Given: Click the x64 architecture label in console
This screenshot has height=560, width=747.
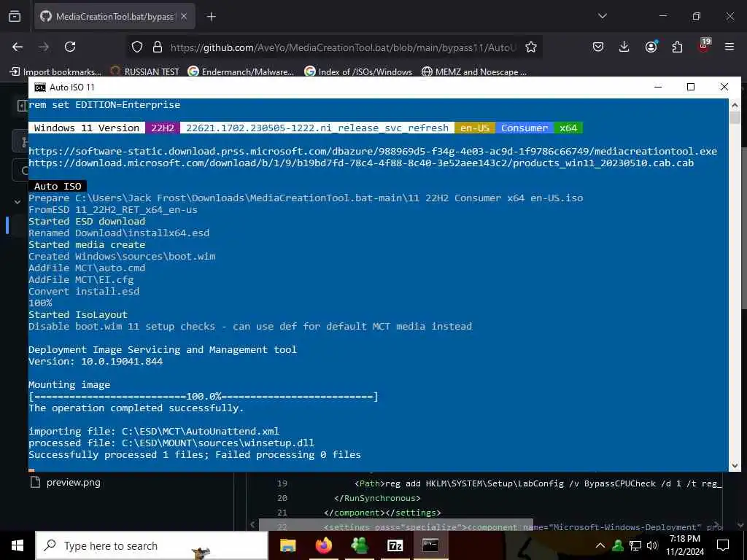Looking at the screenshot, I should pyautogui.click(x=568, y=128).
